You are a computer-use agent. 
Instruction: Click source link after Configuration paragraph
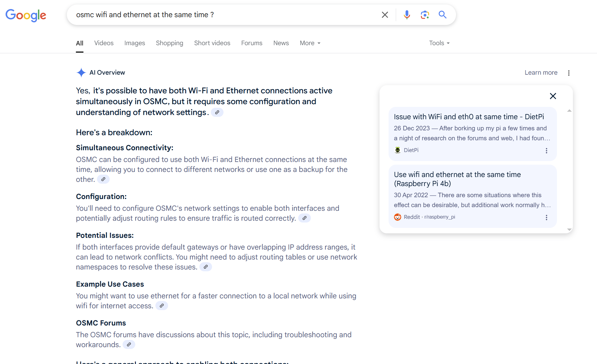[x=304, y=218]
